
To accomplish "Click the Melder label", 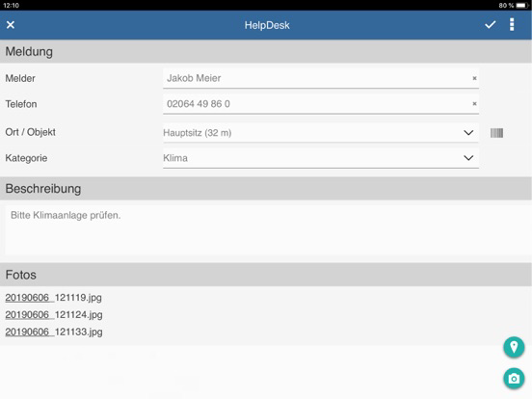I will [20, 78].
